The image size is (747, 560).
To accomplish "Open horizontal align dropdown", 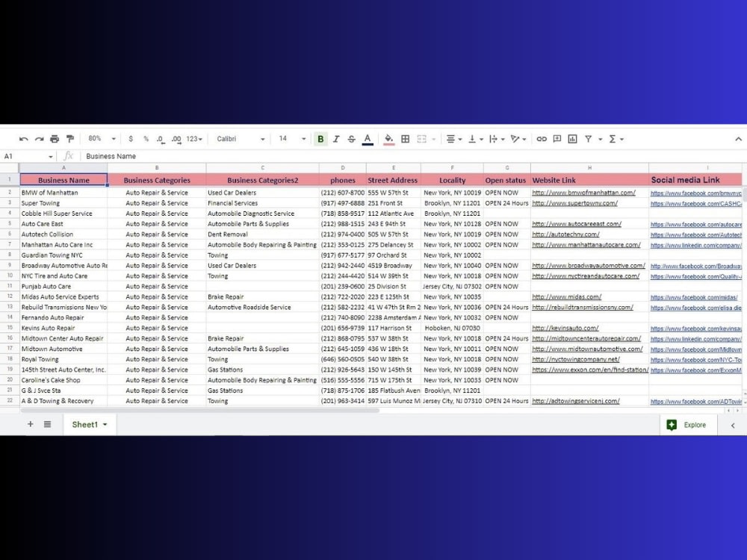I will tap(454, 139).
